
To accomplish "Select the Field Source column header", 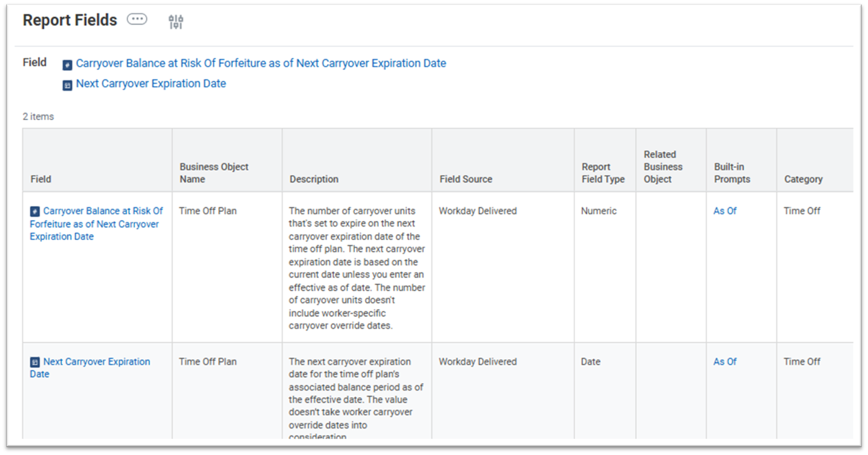I will tap(465, 179).
